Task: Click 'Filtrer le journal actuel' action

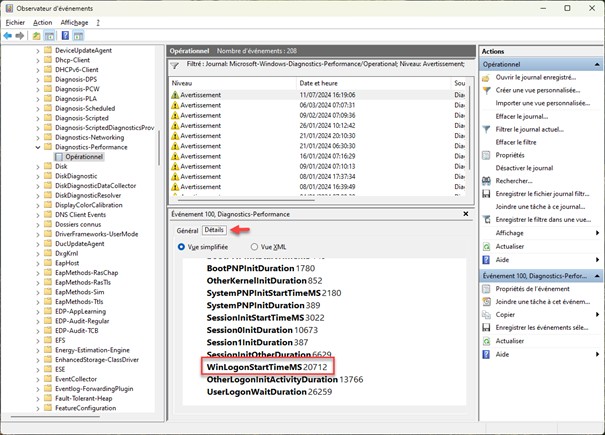Action: tap(533, 129)
